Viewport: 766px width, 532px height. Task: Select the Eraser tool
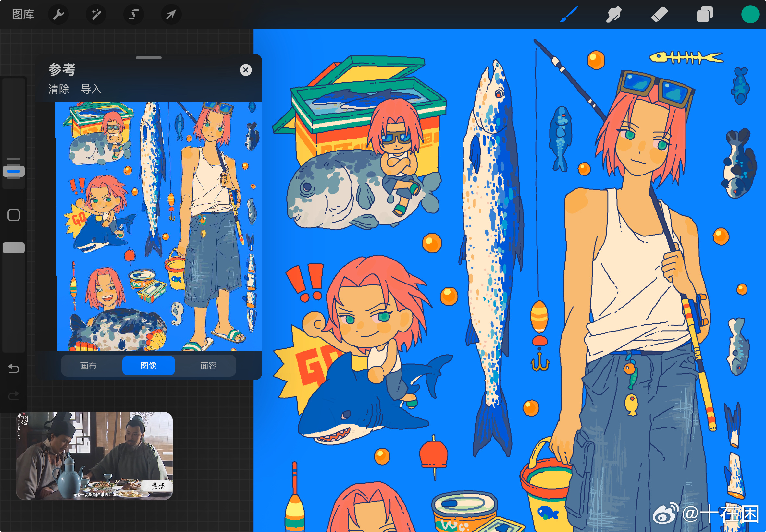coord(659,14)
